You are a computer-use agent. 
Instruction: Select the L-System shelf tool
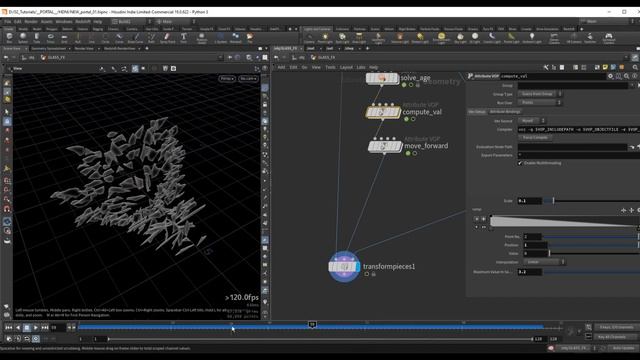pyautogui.click(x=220, y=38)
